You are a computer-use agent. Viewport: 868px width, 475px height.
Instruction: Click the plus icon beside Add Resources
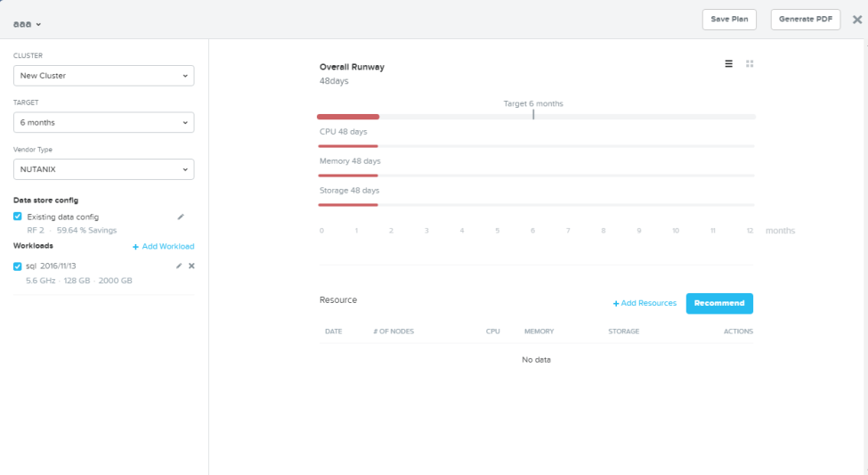(615, 303)
